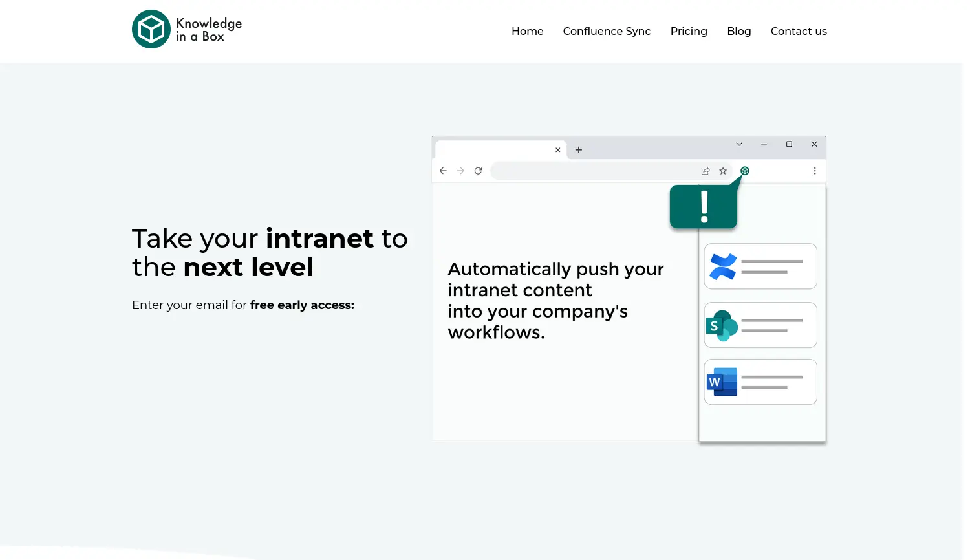Click the Contact us link
This screenshot has height=560, width=970.
(799, 31)
